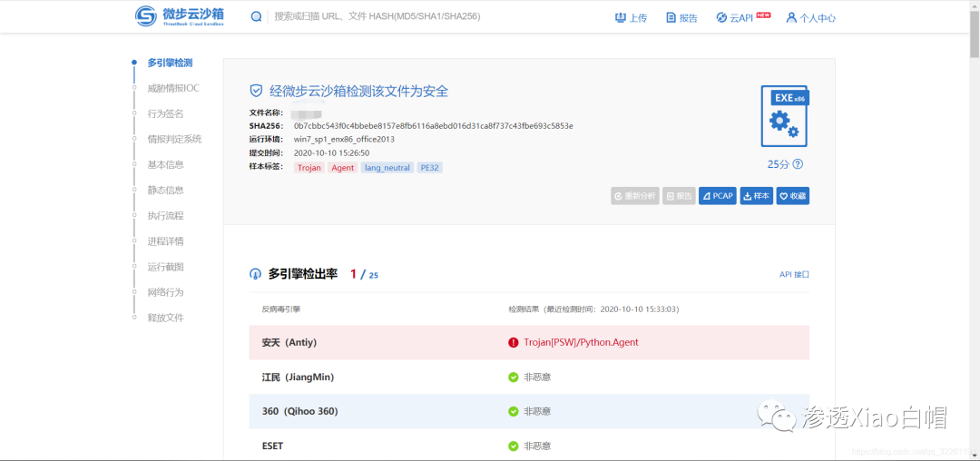Click the 1 / 25 detection ratio
Viewport: 980px width, 461px height.
[x=365, y=274]
